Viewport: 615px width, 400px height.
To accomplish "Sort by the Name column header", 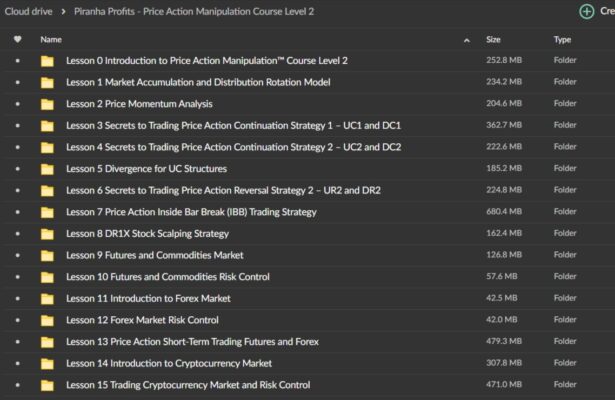I will click(51, 40).
